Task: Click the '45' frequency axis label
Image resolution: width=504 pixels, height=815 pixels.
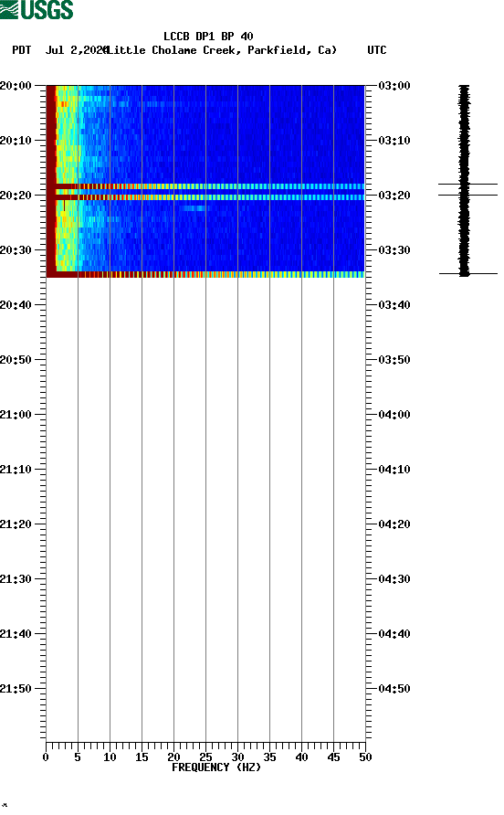Action: click(x=333, y=757)
